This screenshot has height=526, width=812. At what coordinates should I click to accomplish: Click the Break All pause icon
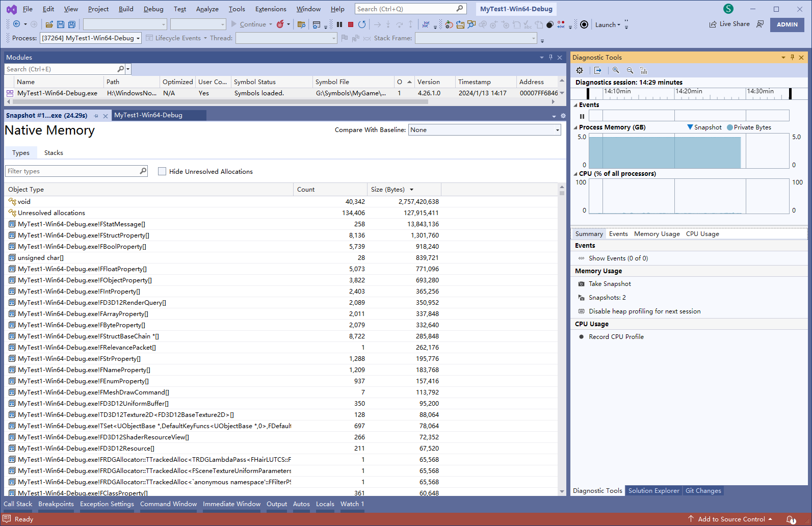(339, 24)
